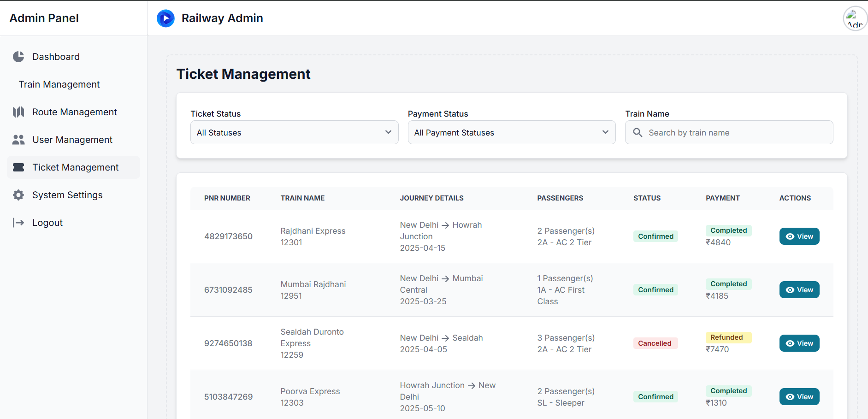This screenshot has width=868, height=419.
Task: Click the PNR NUMBER column header
Action: pos(227,198)
